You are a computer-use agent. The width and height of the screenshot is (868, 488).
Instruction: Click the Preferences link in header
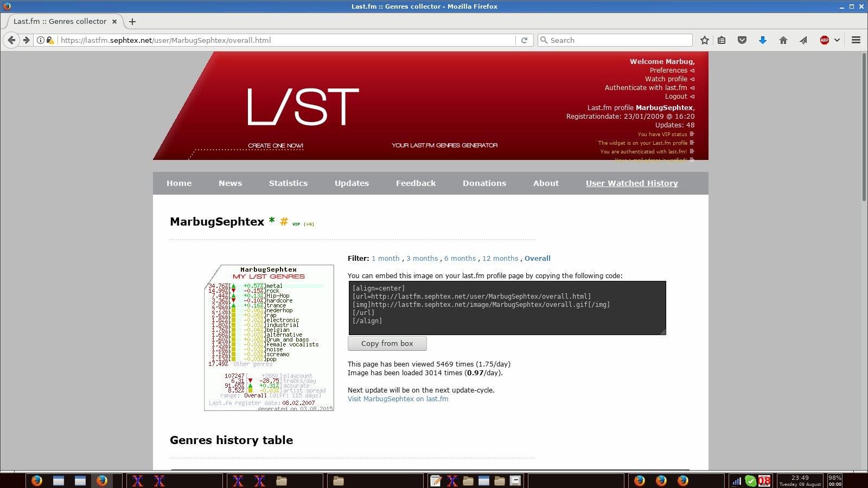click(668, 70)
